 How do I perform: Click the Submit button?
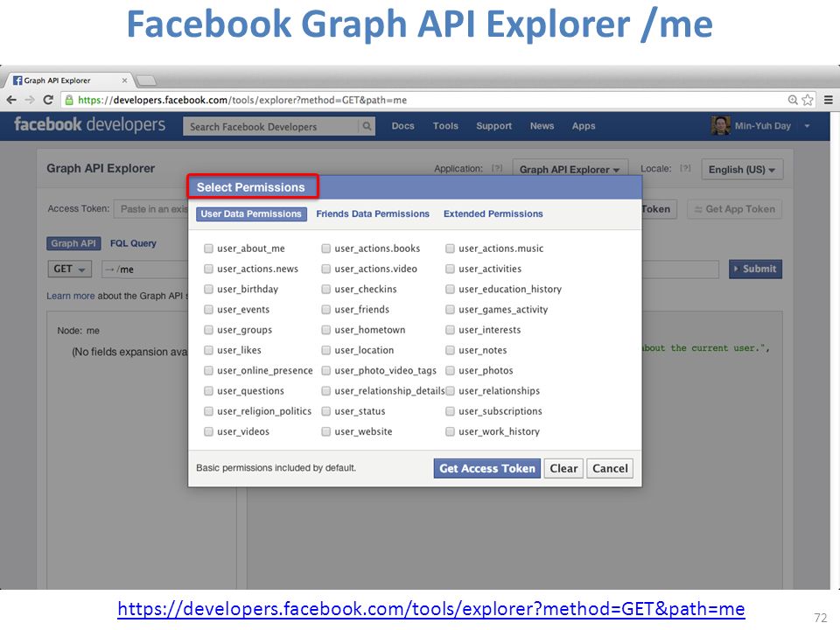click(755, 269)
